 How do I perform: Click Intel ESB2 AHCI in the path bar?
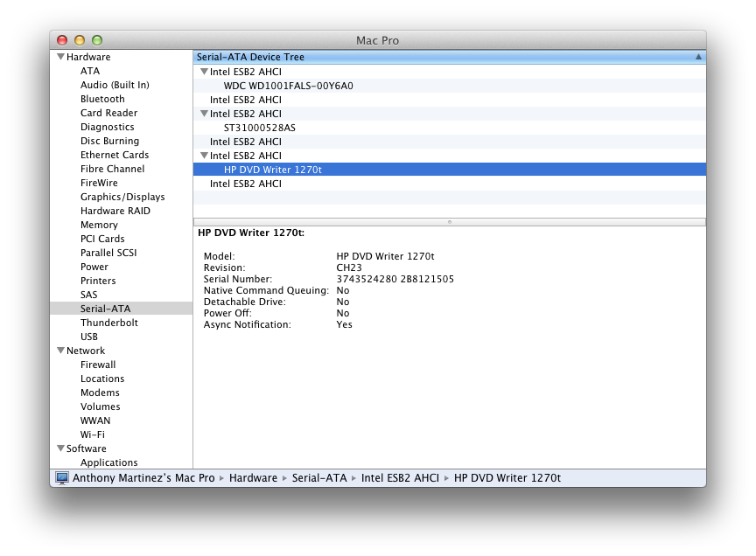(400, 478)
